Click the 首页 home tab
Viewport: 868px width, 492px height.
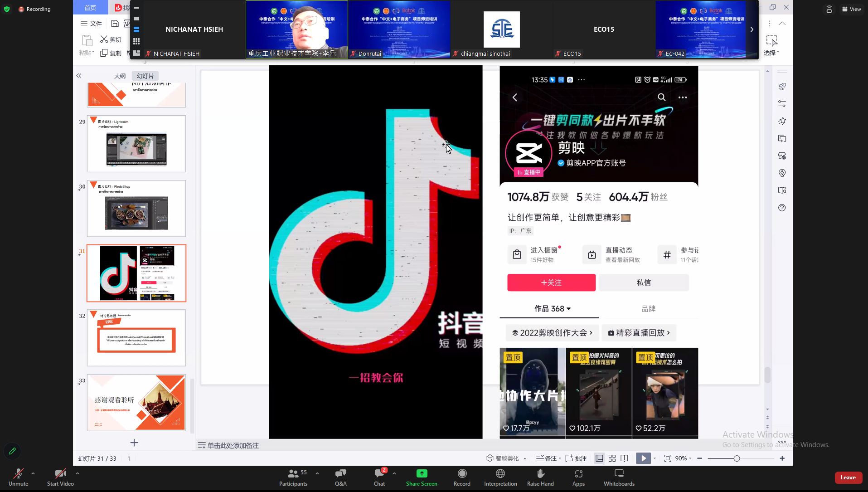[x=90, y=8]
